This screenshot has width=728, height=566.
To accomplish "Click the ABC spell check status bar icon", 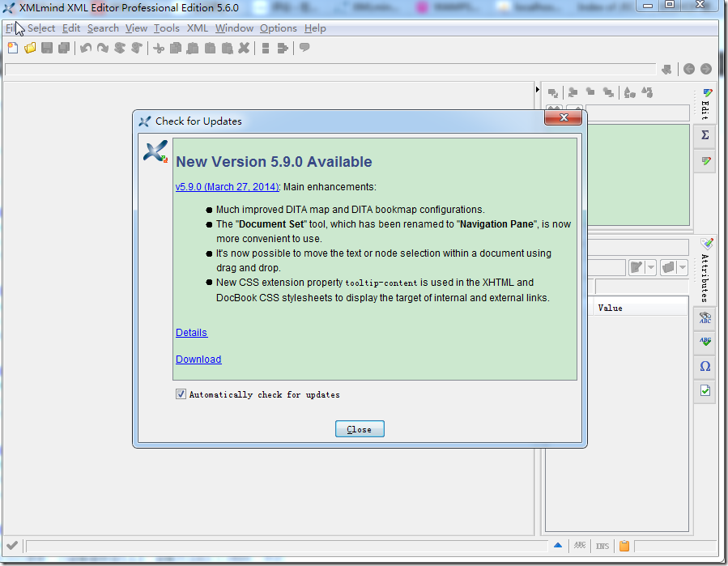I will click(x=580, y=546).
